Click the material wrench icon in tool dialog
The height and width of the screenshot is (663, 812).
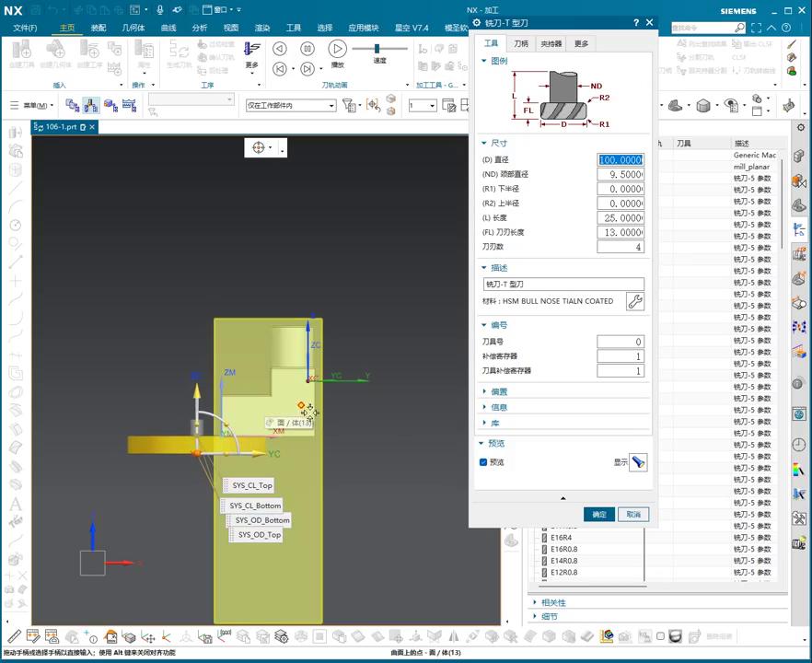(x=634, y=301)
